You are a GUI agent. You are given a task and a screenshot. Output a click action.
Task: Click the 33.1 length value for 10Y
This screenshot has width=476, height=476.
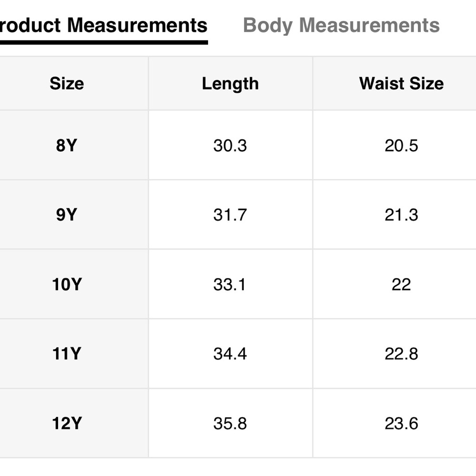pos(229,285)
